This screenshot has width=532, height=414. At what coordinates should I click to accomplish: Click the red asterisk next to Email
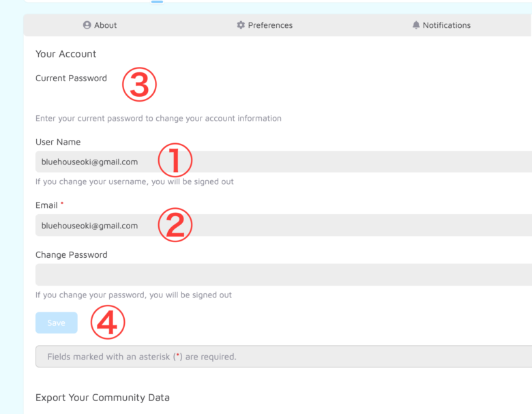pyautogui.click(x=62, y=203)
